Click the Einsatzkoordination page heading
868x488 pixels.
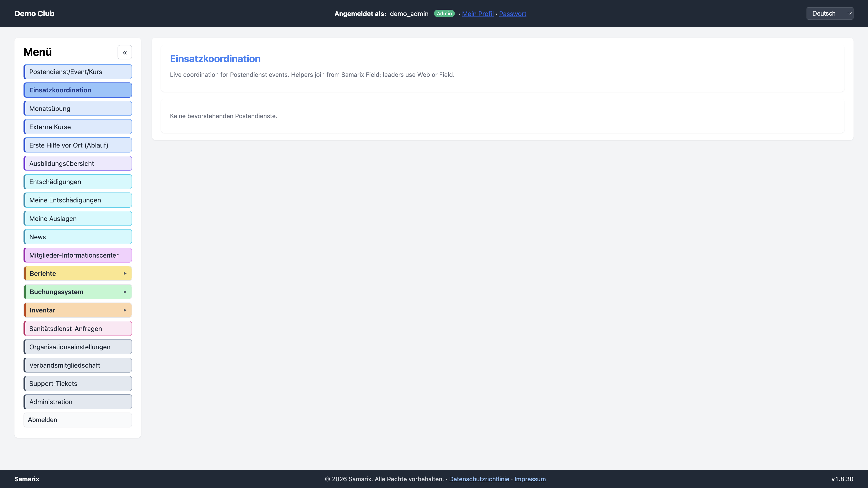215,59
